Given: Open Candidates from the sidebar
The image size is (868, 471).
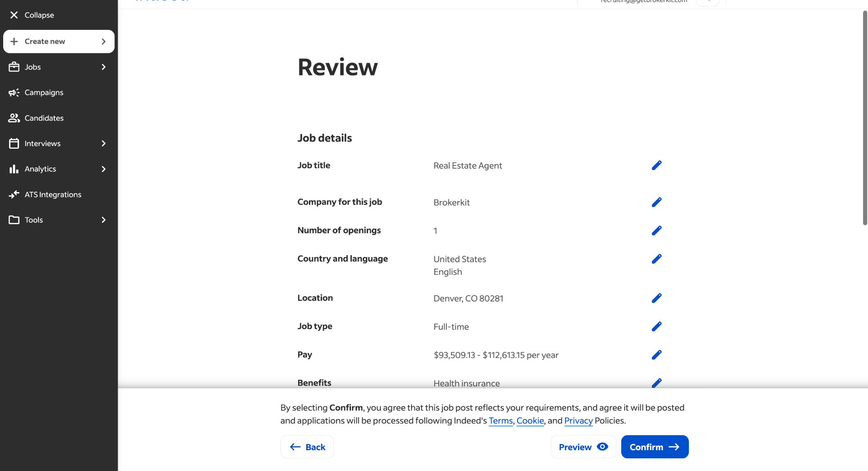Looking at the screenshot, I should click(x=44, y=118).
